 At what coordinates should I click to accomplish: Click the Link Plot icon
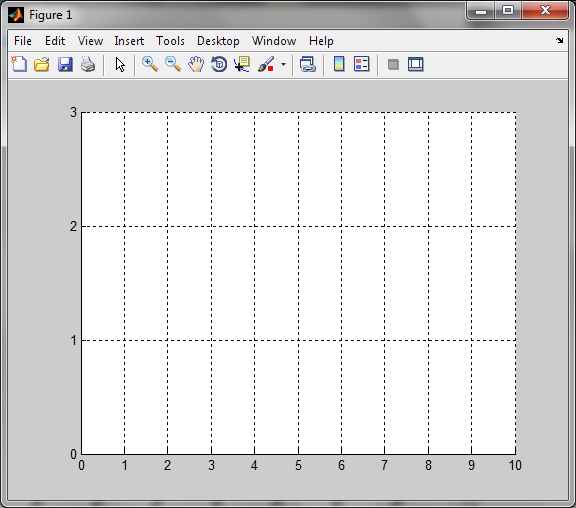tap(307, 64)
